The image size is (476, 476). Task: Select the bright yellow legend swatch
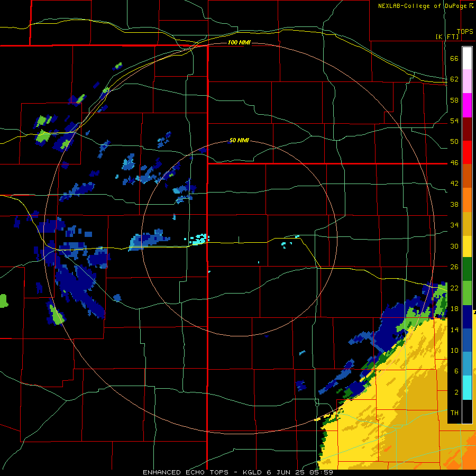pos(467,246)
